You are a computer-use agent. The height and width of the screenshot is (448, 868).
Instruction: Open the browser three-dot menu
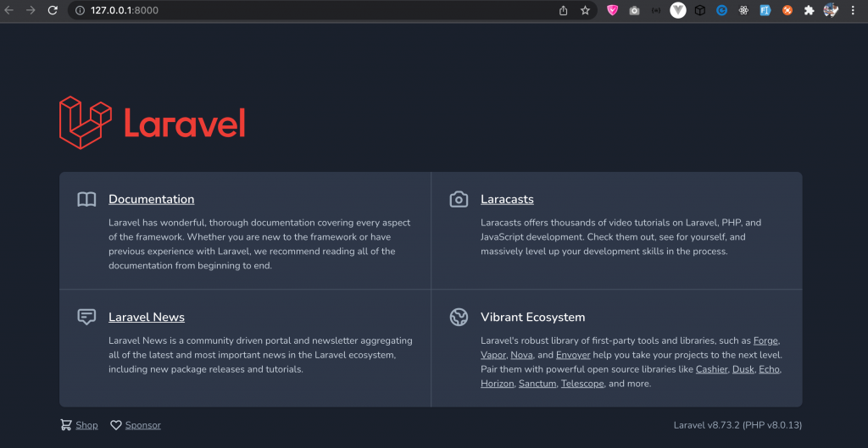[x=853, y=10]
